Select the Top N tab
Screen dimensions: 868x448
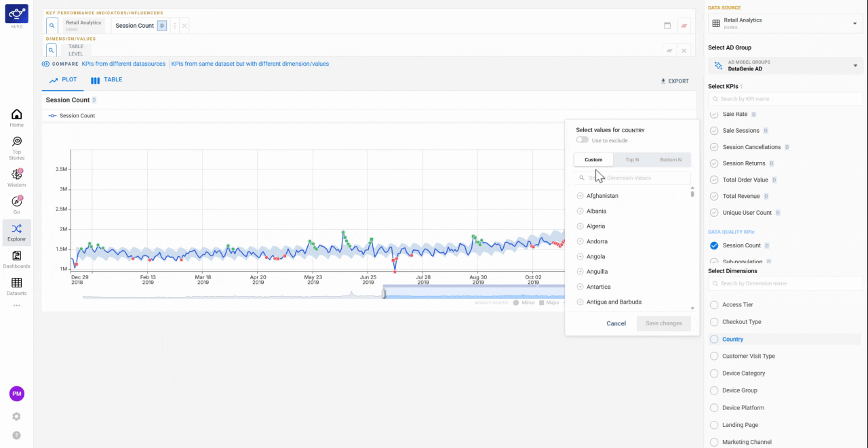(632, 160)
